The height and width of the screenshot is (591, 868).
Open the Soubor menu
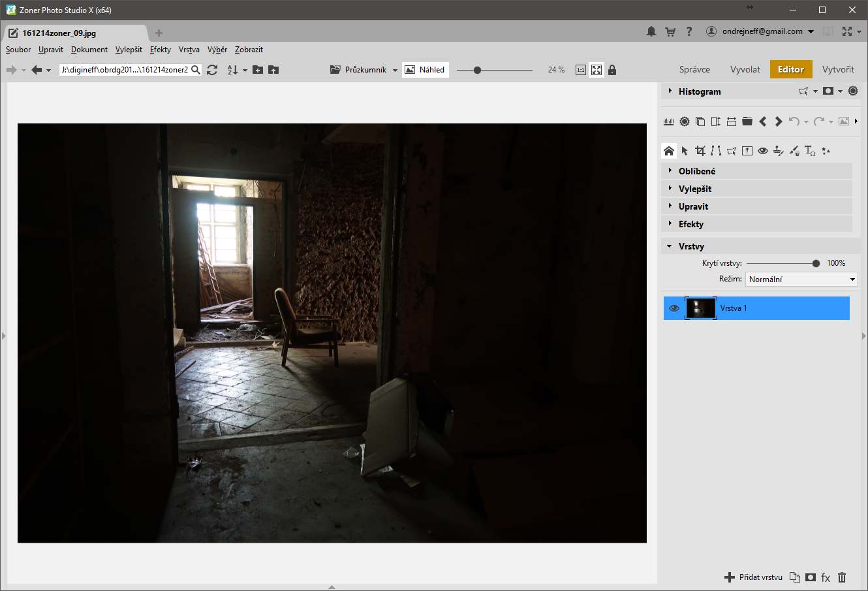(x=18, y=50)
